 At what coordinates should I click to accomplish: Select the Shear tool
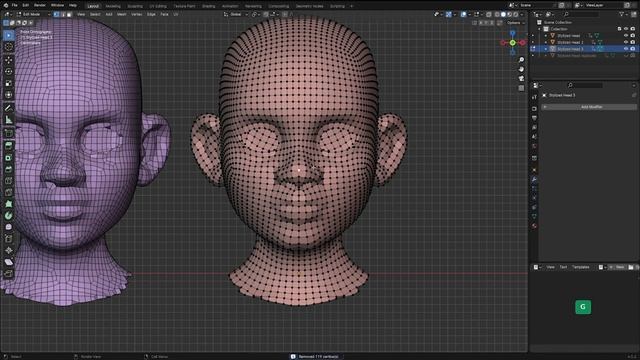(x=9, y=262)
